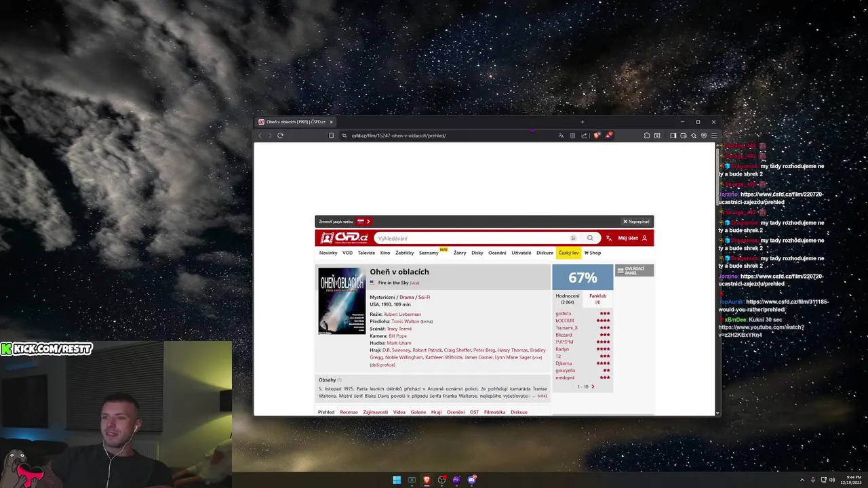868x488 pixels.
Task: Open Žánry in site menu
Action: point(460,253)
